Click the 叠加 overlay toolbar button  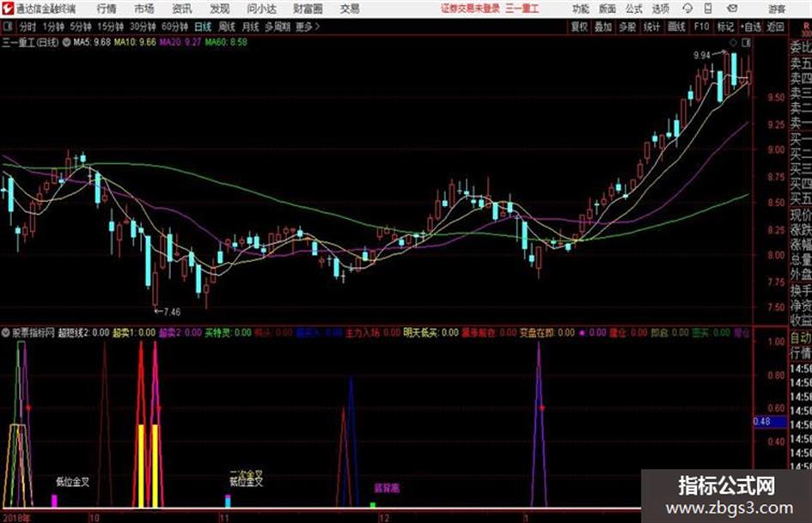click(603, 27)
